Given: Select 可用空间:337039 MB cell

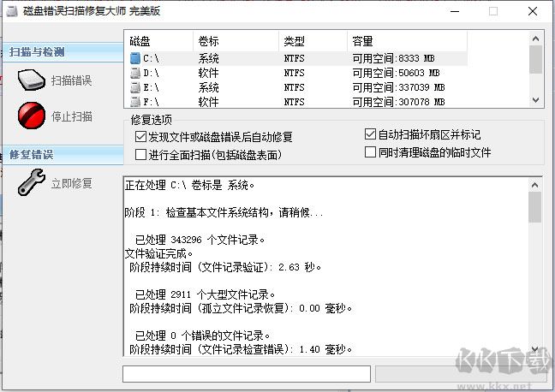Looking at the screenshot, I should pos(398,87).
